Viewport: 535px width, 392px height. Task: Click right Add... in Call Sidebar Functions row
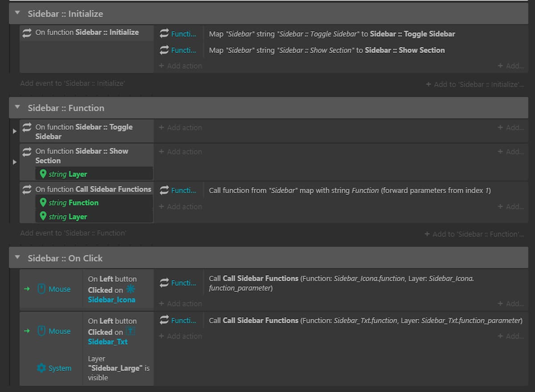(x=511, y=206)
